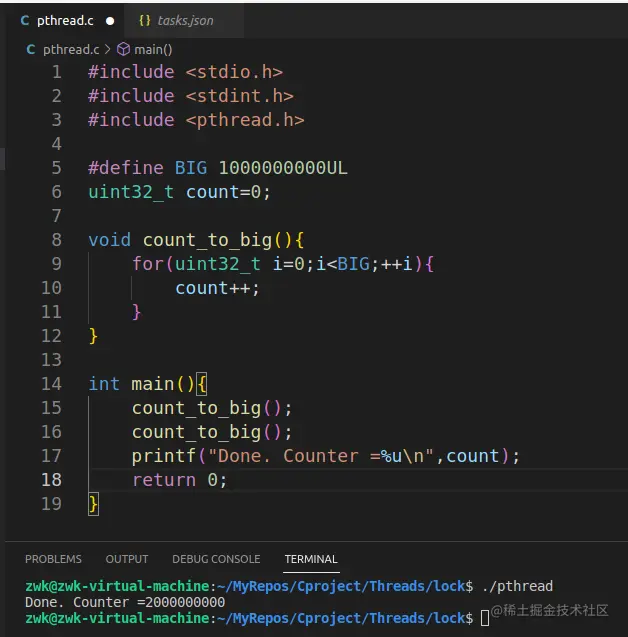Screen dimensions: 628x637
Task: Click 'return 0;' on line 18
Action: (x=180, y=480)
